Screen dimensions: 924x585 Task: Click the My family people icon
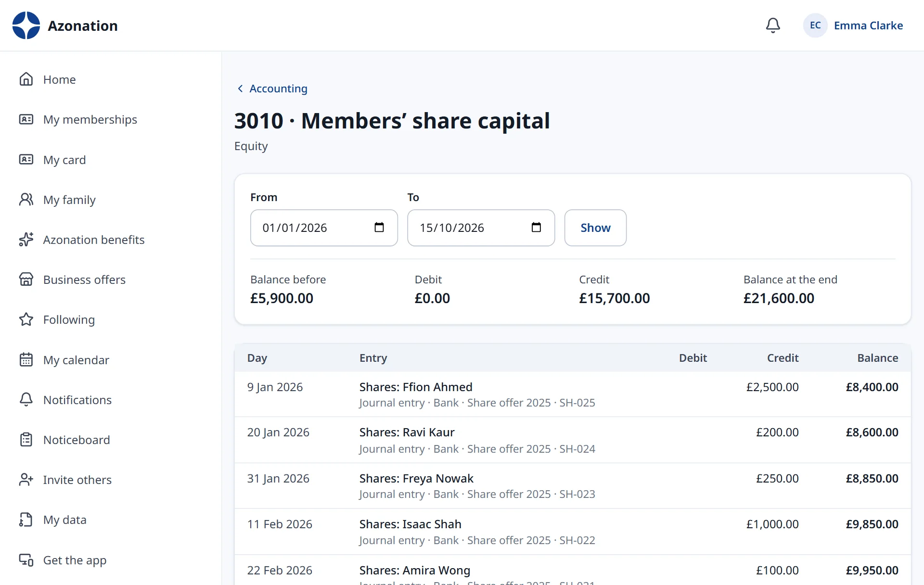26,200
